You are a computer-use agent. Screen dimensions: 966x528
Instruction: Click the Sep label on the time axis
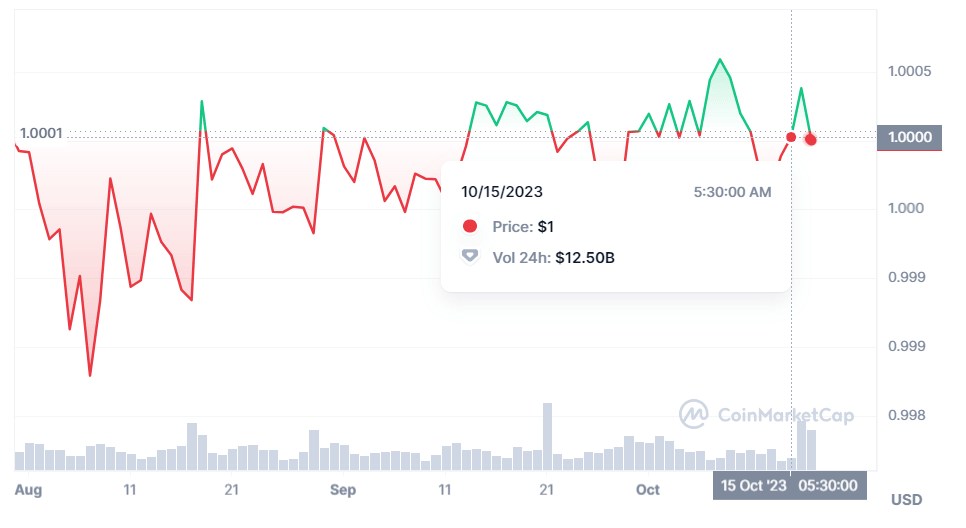(343, 490)
